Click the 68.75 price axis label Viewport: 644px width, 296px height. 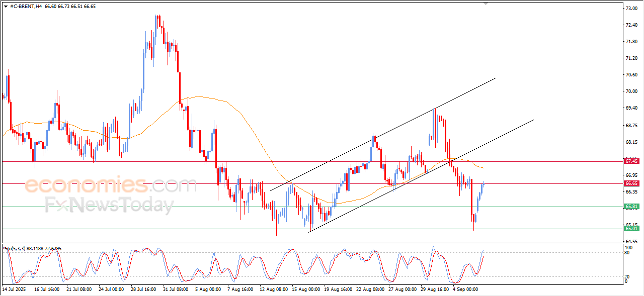pos(632,125)
